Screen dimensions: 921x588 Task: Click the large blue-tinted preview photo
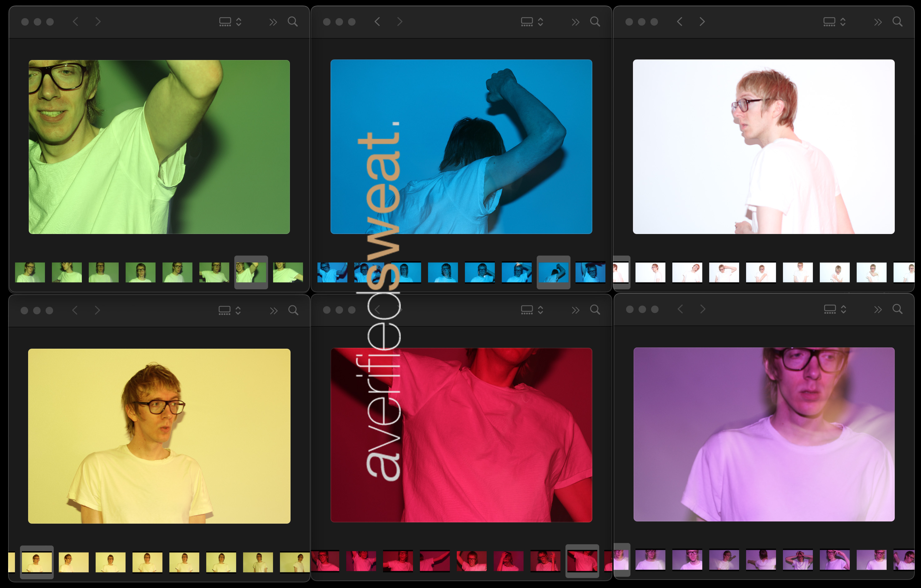pos(461,147)
